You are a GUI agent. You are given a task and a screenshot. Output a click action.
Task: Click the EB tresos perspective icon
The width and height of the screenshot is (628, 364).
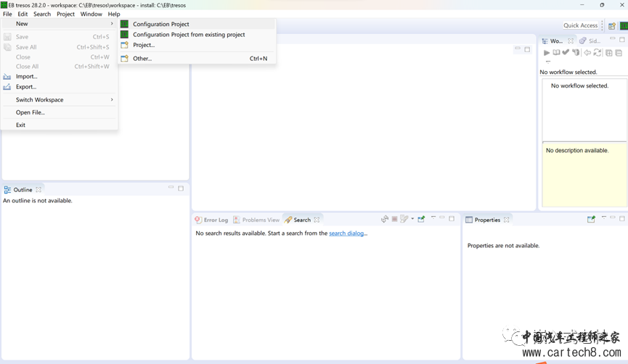click(623, 25)
